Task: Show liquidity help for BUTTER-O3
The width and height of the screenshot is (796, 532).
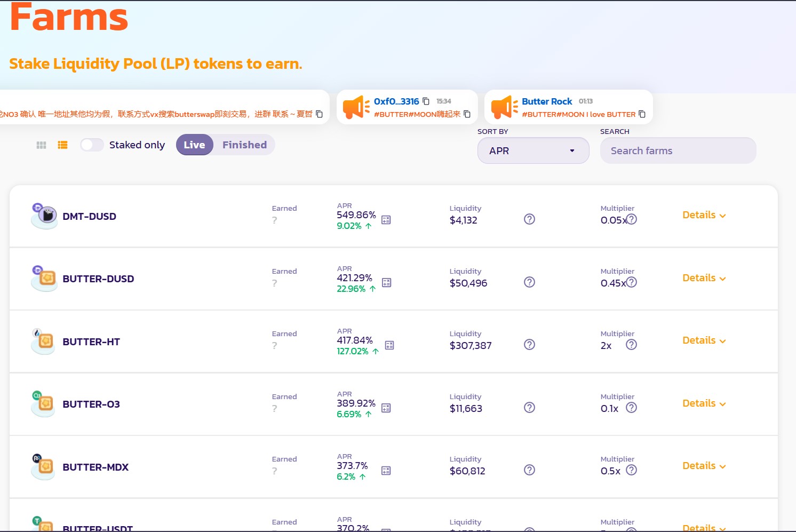Action: (529, 408)
